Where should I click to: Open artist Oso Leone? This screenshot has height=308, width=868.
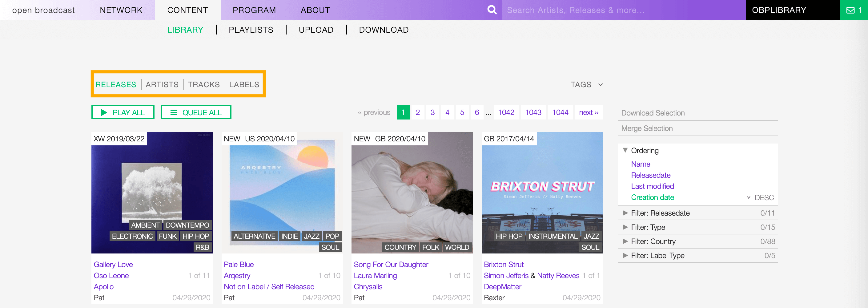(x=111, y=276)
